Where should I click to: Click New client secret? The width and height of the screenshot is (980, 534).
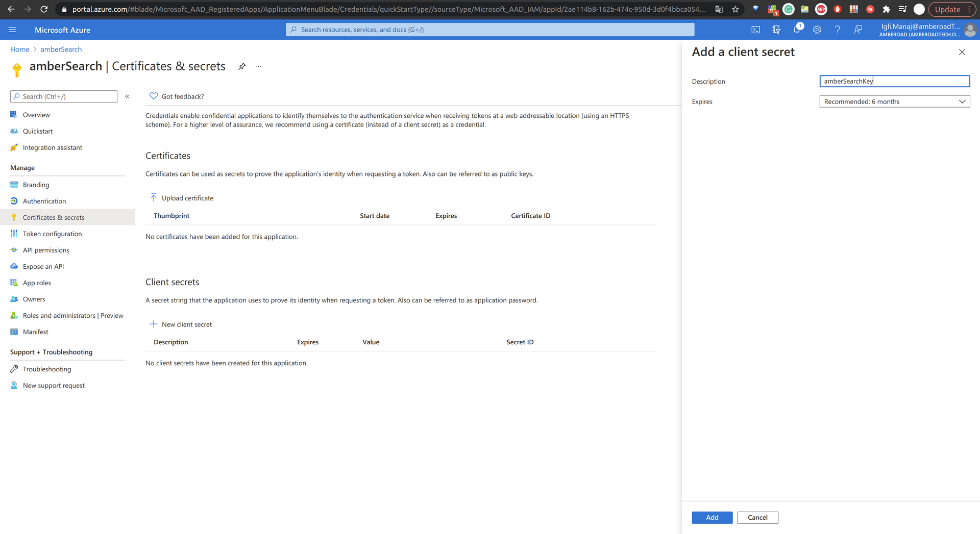[x=187, y=324]
